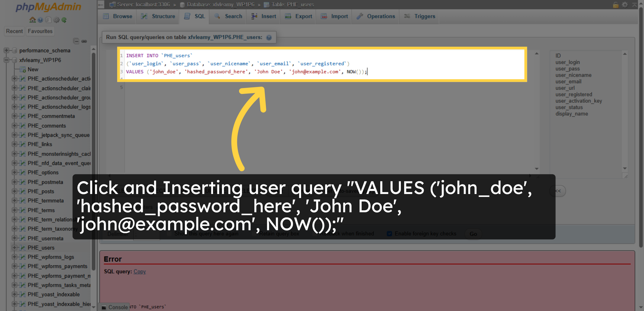Expand the PHE_options table node

(x=15, y=172)
